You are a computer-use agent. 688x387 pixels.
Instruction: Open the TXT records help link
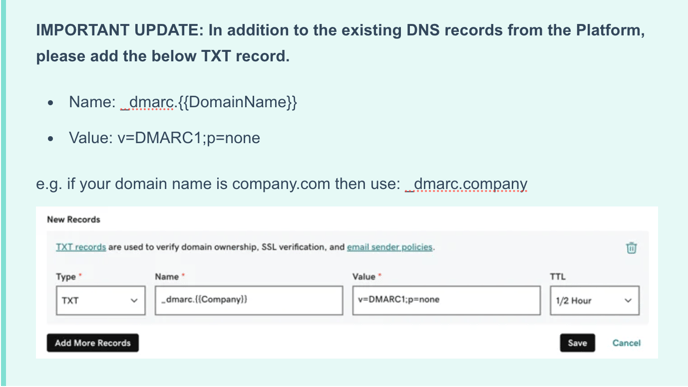tap(81, 247)
